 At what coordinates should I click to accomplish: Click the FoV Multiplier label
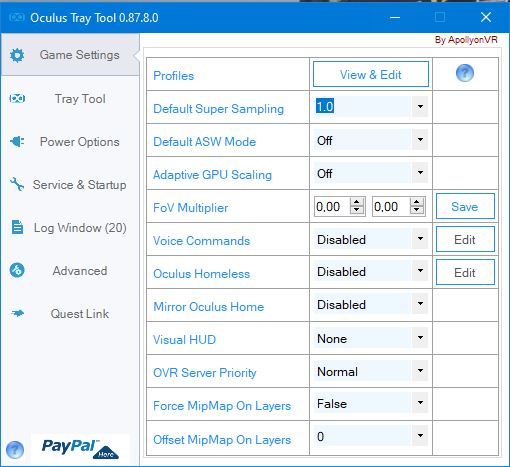(191, 208)
